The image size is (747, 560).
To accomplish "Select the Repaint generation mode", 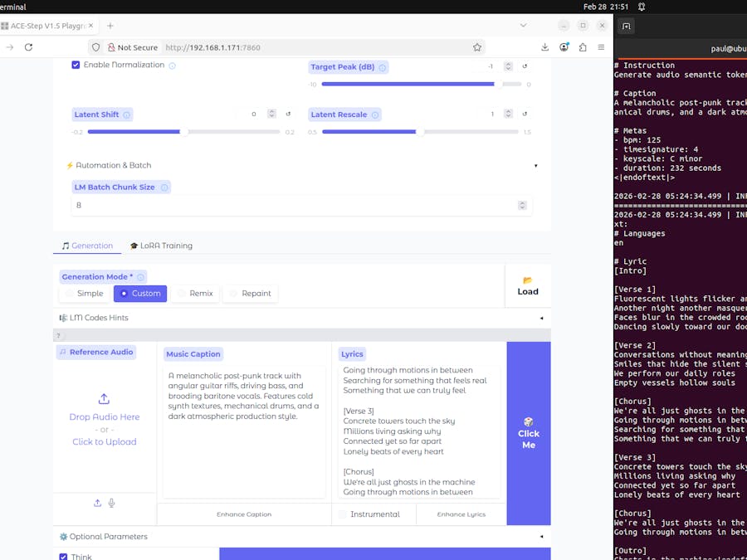I will click(x=250, y=294).
